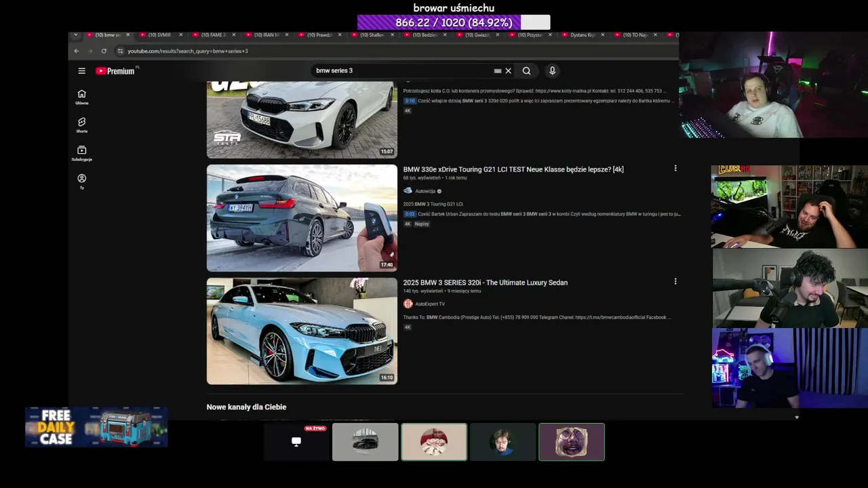The height and width of the screenshot is (488, 868).
Task: Open options menu for 2025 BMW 320i video
Action: click(x=675, y=281)
